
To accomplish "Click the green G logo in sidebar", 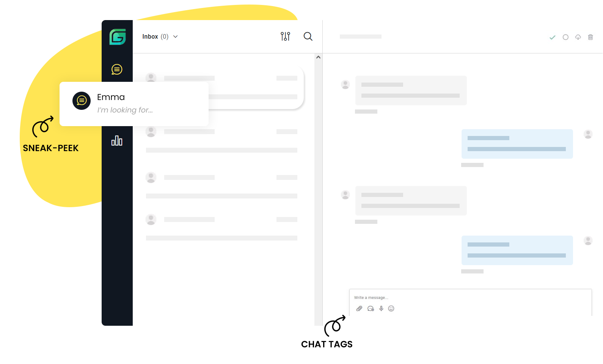I will 118,37.
